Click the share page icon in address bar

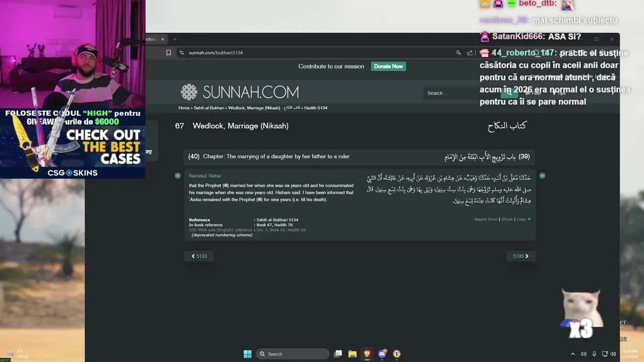pos(470,52)
